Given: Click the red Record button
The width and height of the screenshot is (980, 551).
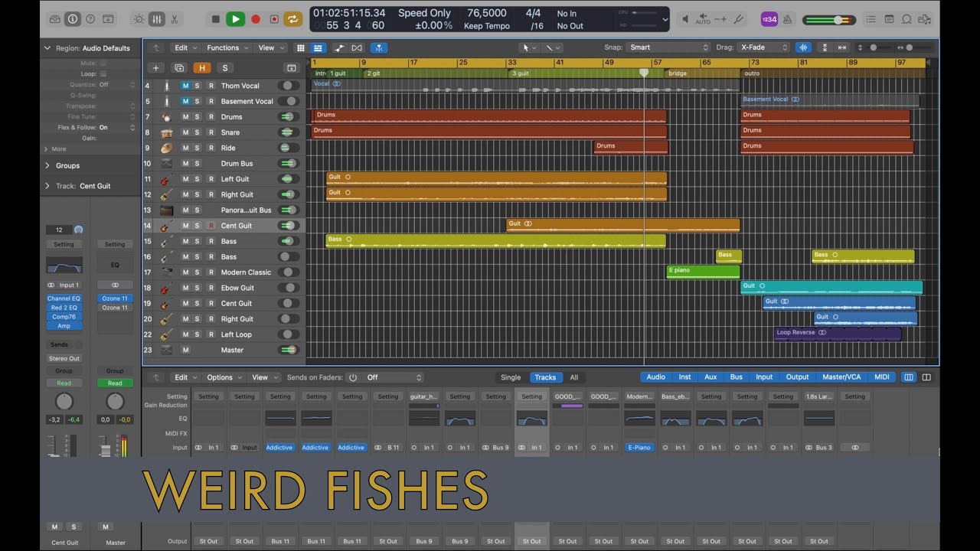Looking at the screenshot, I should (255, 19).
